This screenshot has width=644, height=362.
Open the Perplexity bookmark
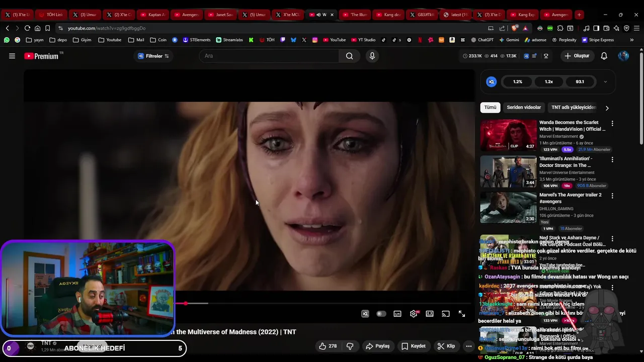[x=564, y=40]
